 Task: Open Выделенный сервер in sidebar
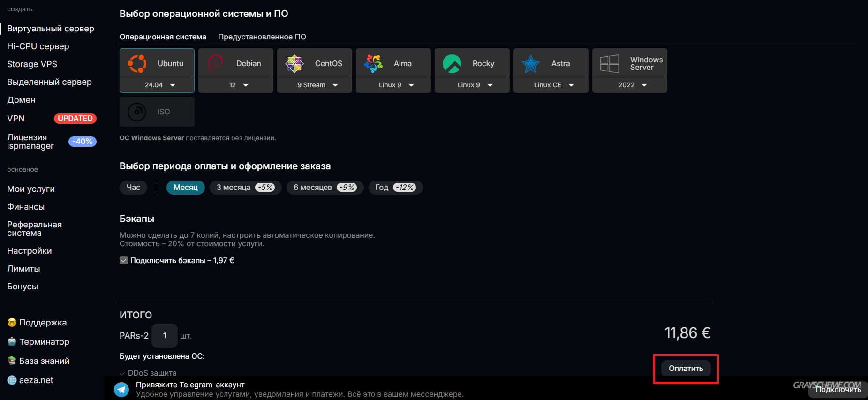pyautogui.click(x=49, y=82)
